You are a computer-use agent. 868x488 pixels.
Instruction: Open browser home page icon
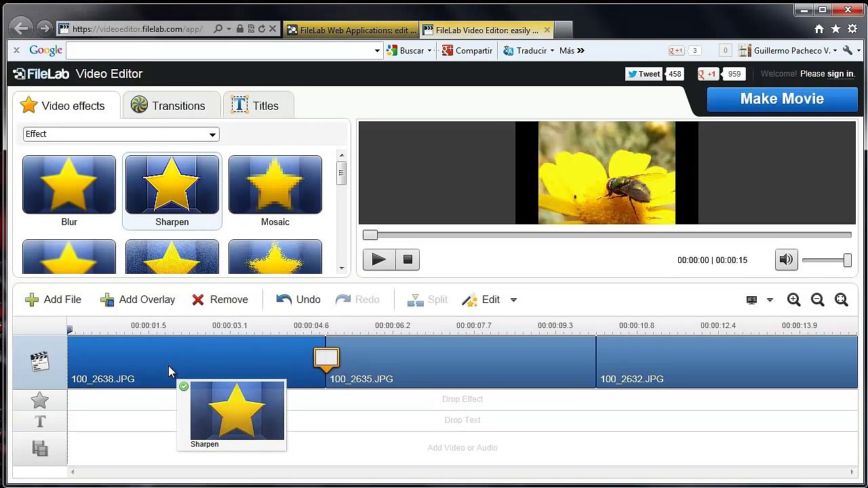tap(819, 29)
